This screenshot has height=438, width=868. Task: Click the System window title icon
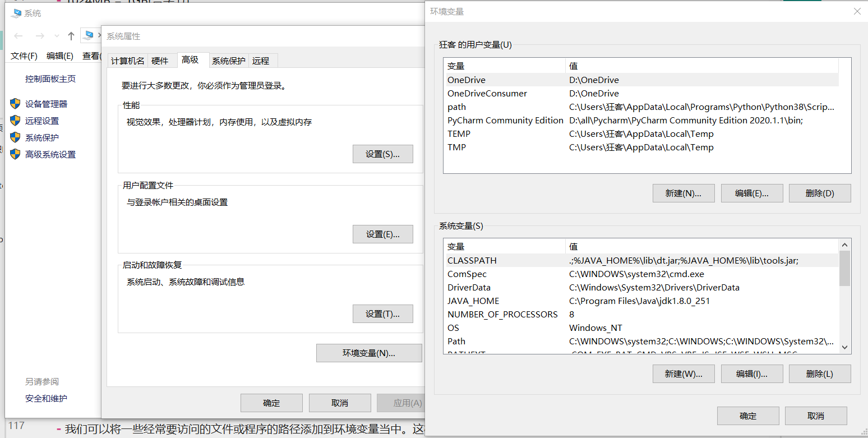(x=16, y=13)
